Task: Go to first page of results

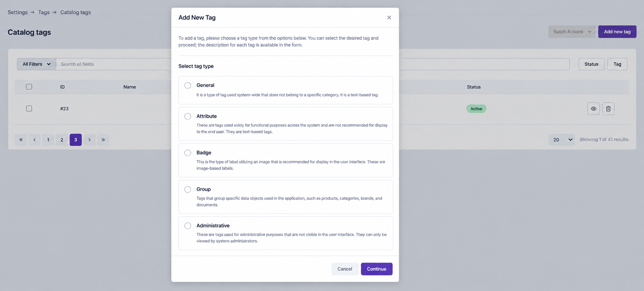Action: point(21,140)
